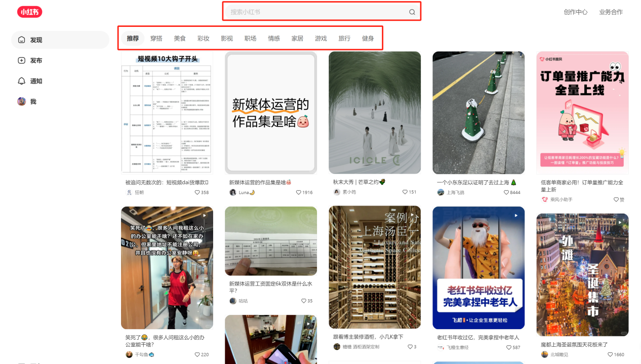
Task: Open 咕咕 author avatar
Action: coord(233,301)
